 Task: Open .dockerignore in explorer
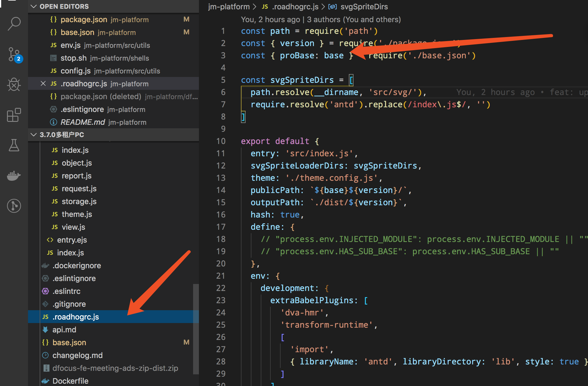click(113, 266)
